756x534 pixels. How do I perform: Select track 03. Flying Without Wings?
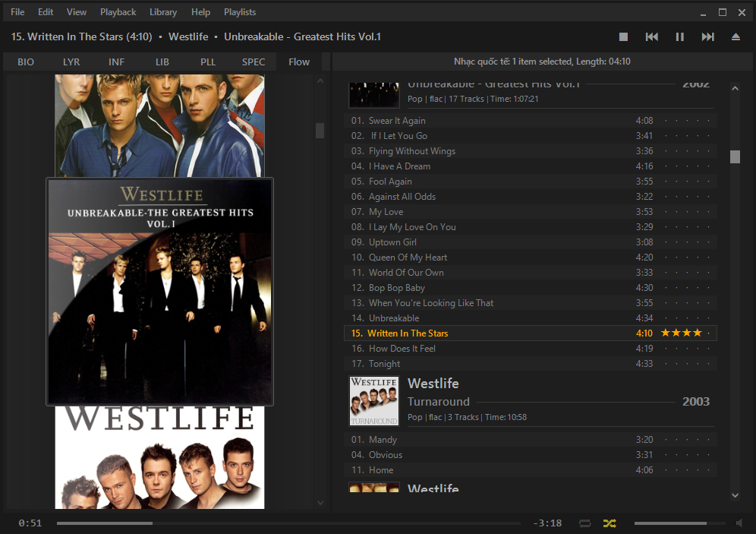(x=531, y=151)
